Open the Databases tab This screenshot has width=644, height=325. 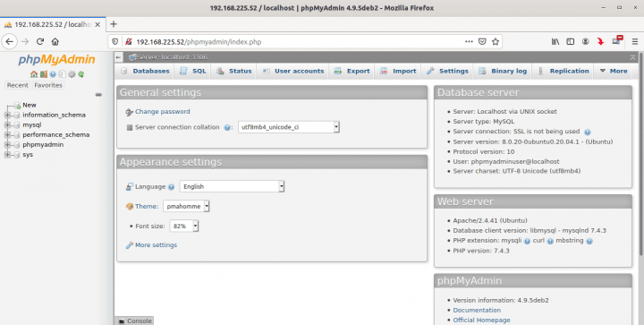click(x=146, y=71)
